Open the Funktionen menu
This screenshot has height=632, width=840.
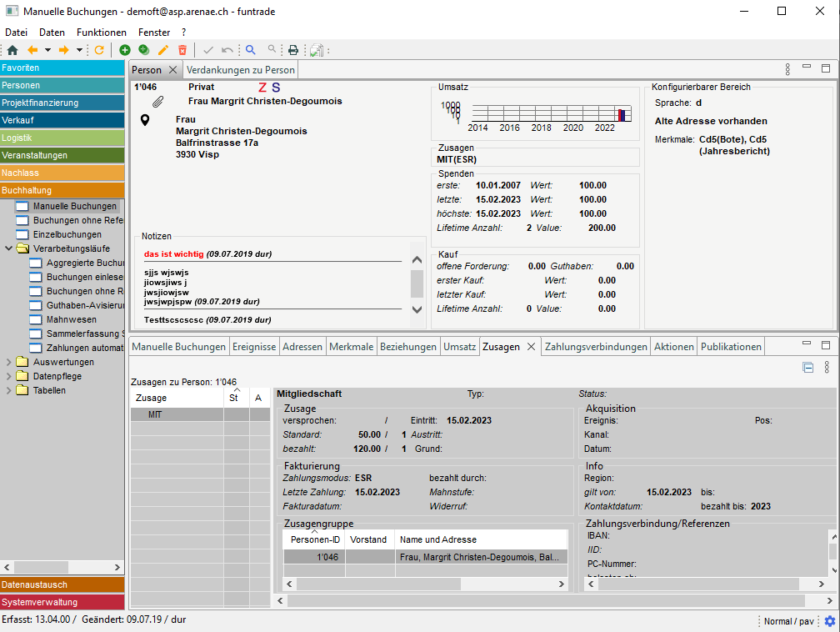point(102,32)
